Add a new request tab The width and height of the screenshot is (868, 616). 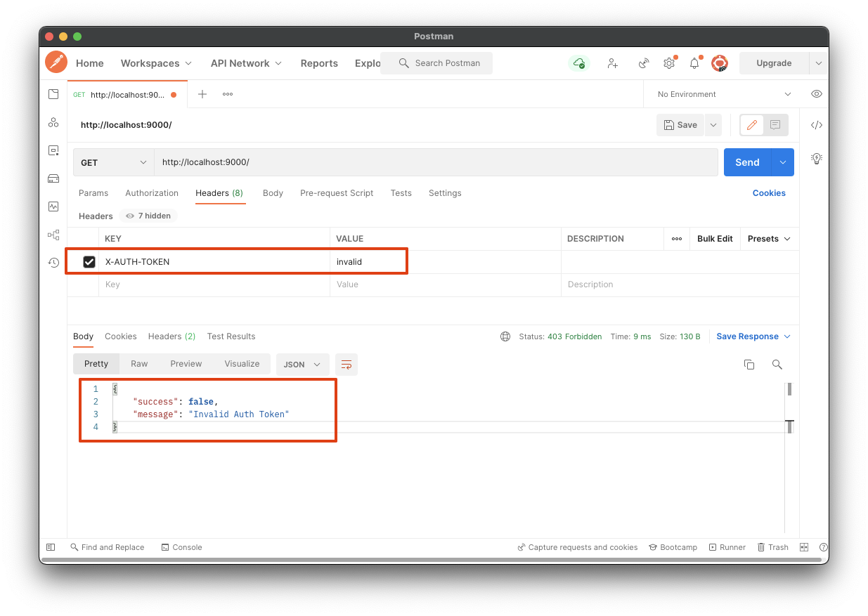[x=202, y=94]
